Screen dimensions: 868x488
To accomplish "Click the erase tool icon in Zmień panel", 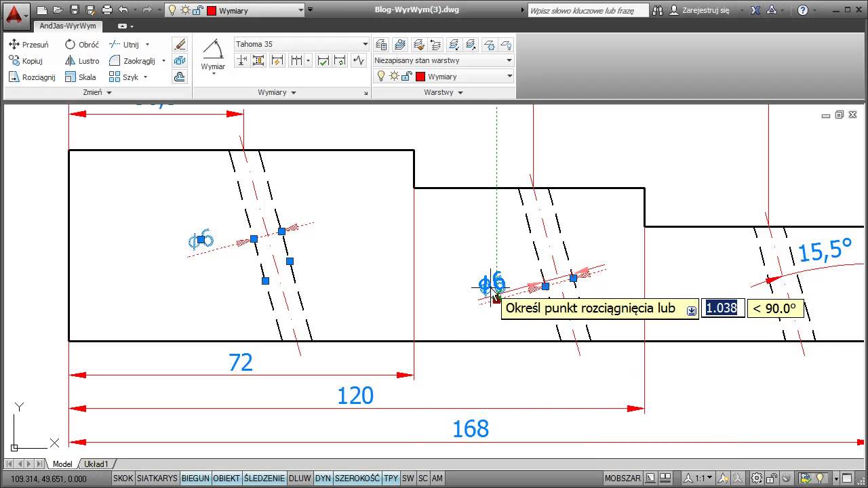I will click(180, 44).
